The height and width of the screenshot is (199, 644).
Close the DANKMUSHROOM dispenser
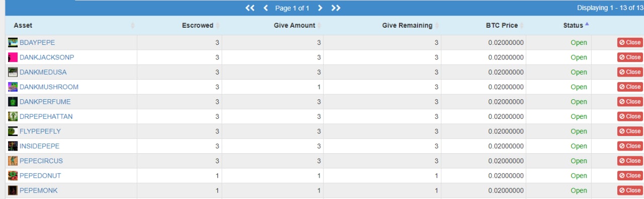point(630,87)
